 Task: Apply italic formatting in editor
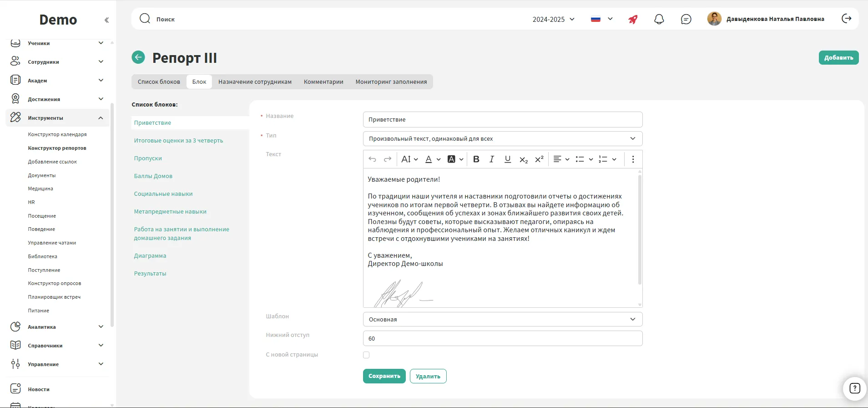(492, 159)
